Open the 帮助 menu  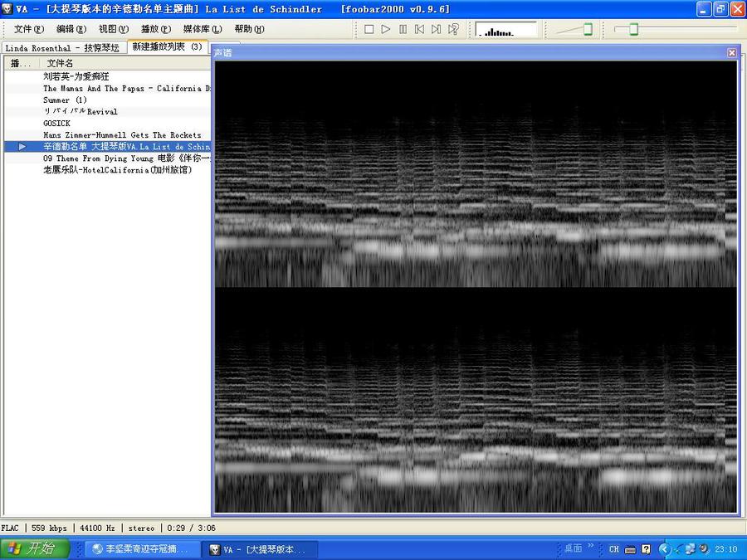click(x=249, y=29)
